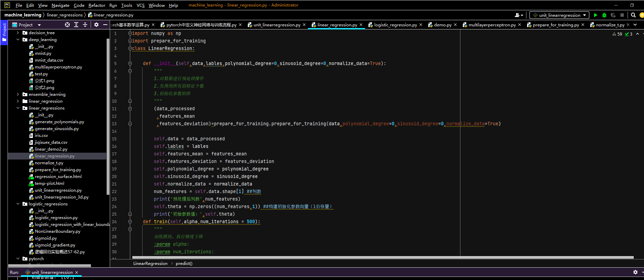Viewport: 644px width, 280px height.
Task: Close the multilayerperceptron.py editor tab
Action: 520,25
